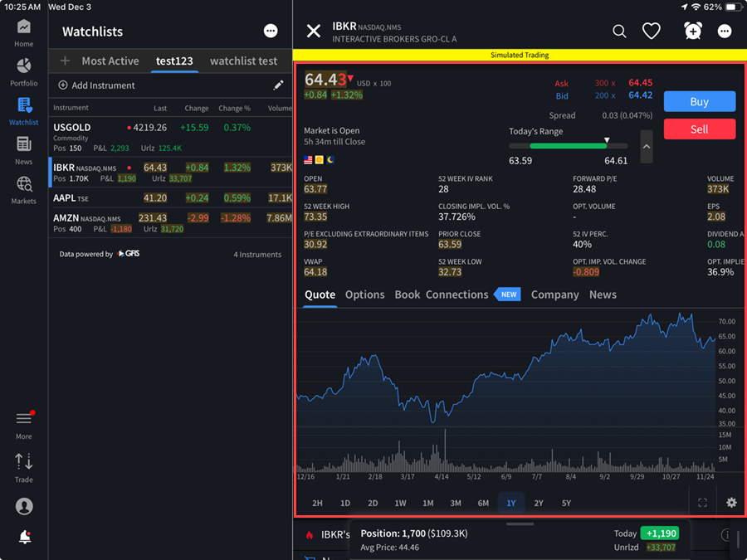Screen dimensions: 747x560
Task: Open the Trade menu in sidebar
Action: [23, 466]
